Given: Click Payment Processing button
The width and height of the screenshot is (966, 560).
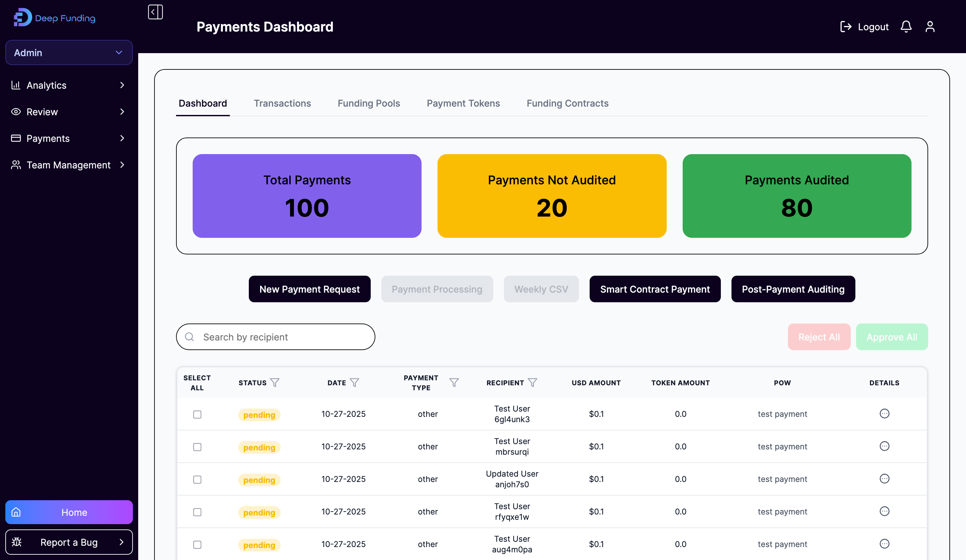Looking at the screenshot, I should click(x=437, y=289).
